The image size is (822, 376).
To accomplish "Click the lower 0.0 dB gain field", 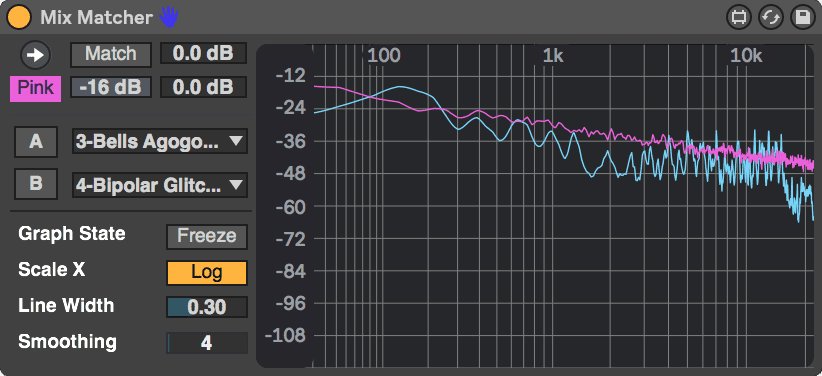I will click(x=203, y=88).
